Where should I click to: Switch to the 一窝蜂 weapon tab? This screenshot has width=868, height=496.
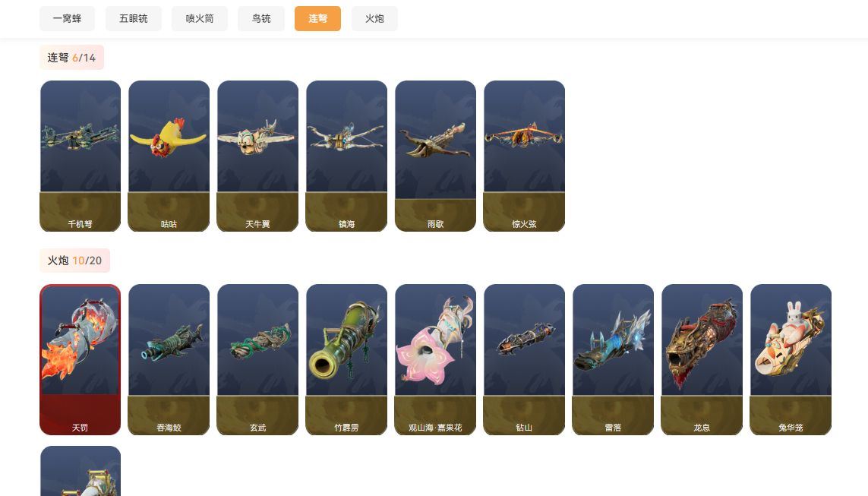[x=67, y=19]
